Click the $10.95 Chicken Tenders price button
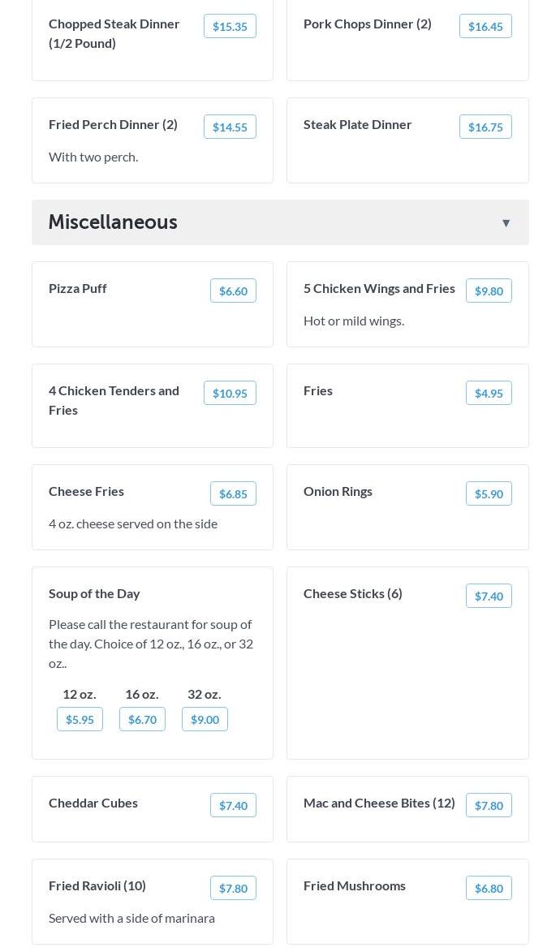560x952 pixels. 230,393
